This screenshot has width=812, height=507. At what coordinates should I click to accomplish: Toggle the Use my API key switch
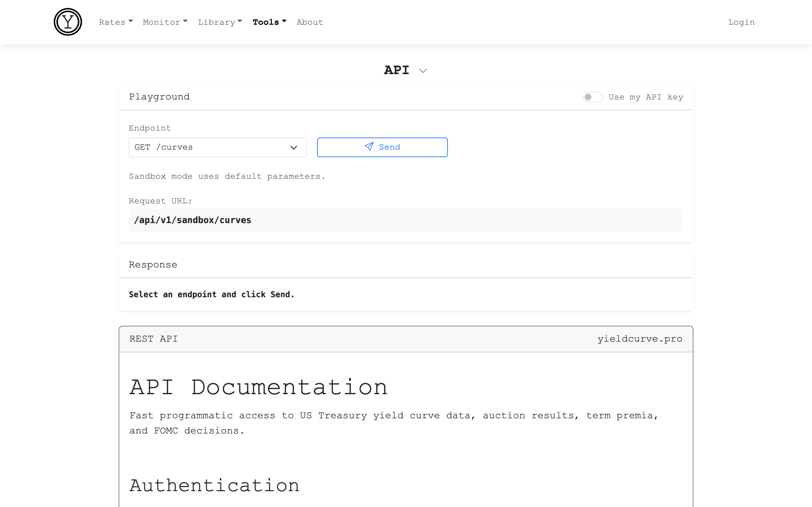(x=593, y=97)
